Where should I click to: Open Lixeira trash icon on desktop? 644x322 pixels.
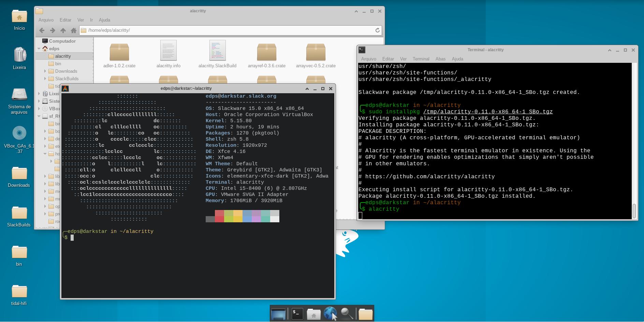(x=19, y=58)
